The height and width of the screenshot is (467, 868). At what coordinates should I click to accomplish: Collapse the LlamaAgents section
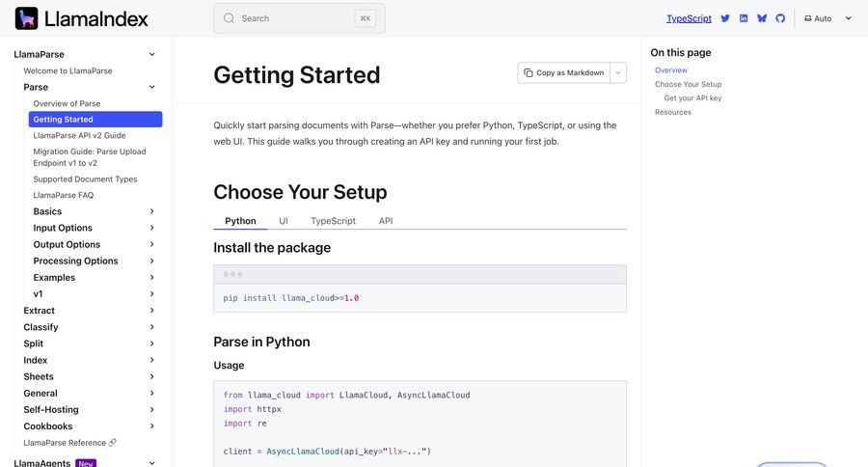tap(151, 463)
